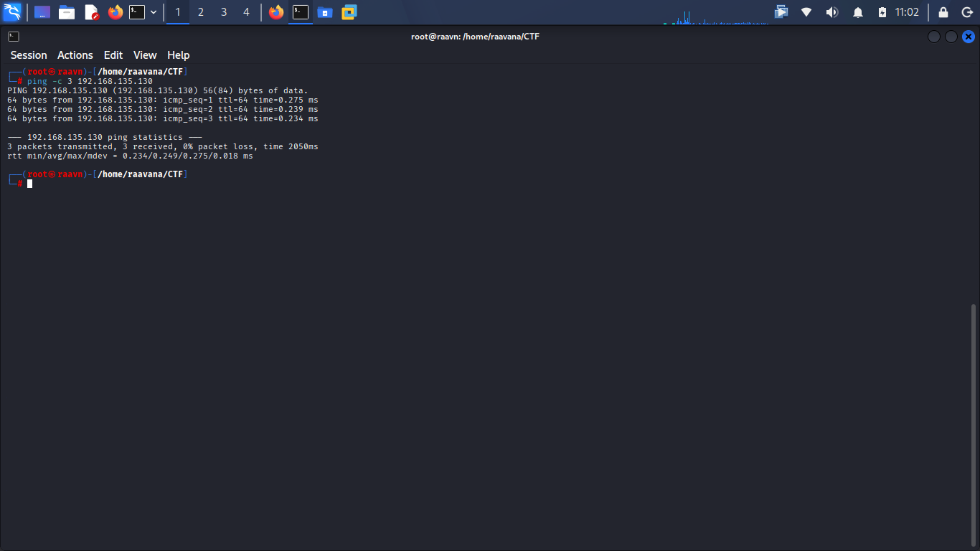Switch to workspace 3

coord(224,12)
